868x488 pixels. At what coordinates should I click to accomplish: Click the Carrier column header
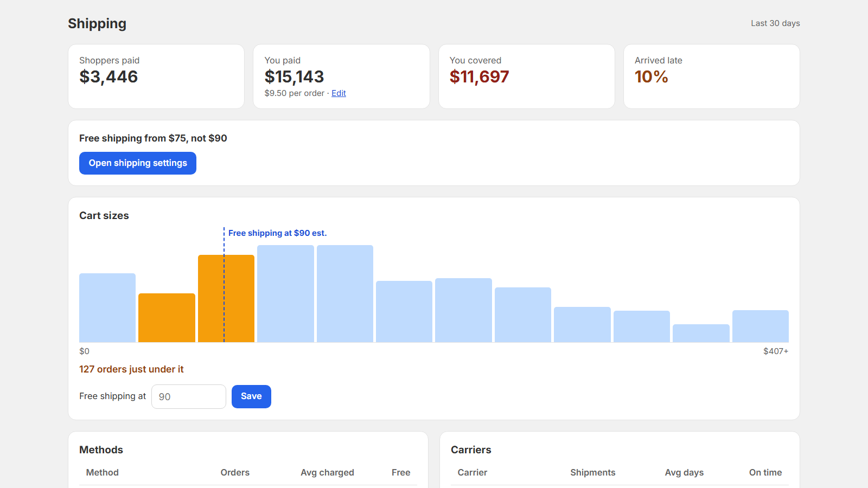472,472
